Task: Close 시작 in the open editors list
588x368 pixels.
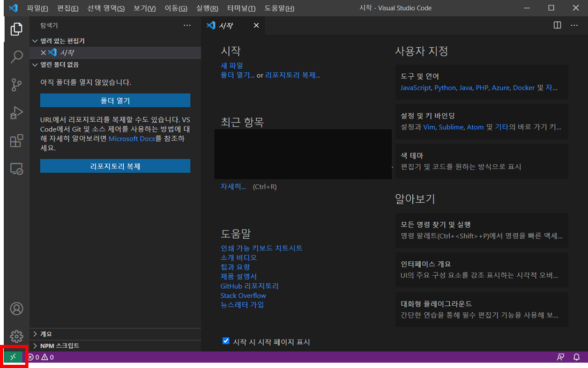Action: (43, 53)
